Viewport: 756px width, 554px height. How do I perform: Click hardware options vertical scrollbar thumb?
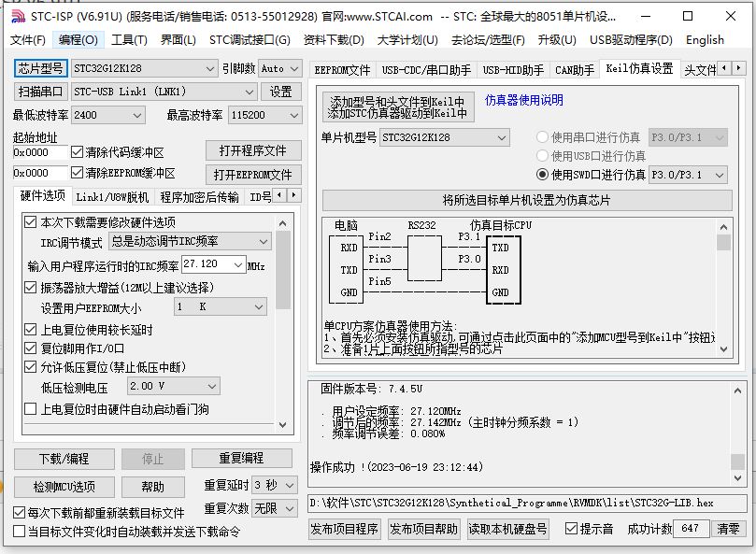[x=283, y=270]
